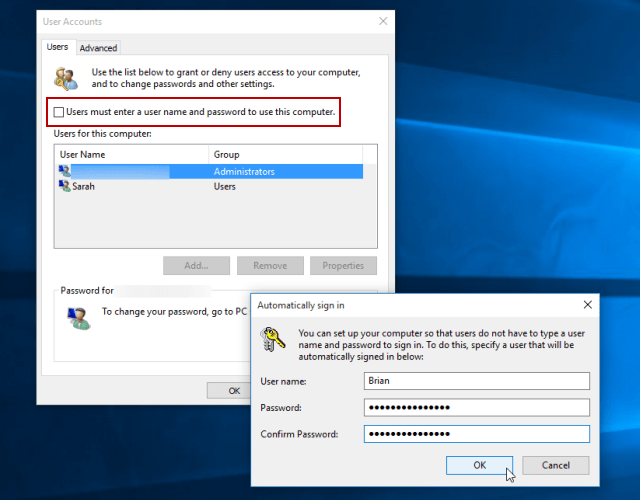
Task: Switch to the Advanced tab
Action: (x=98, y=48)
